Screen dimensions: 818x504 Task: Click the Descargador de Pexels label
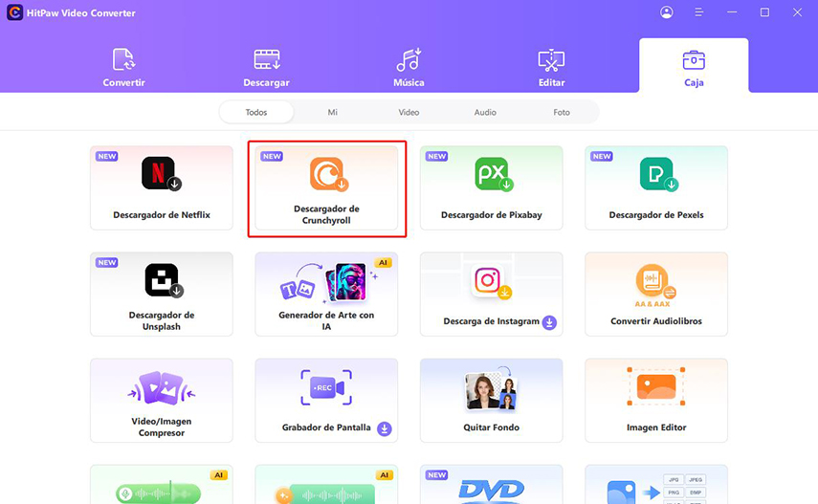655,215
